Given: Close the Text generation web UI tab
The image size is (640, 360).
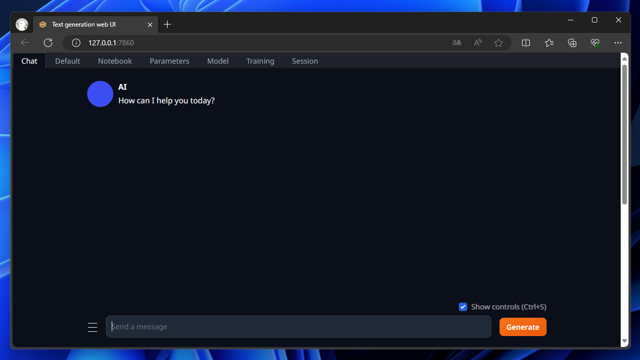Looking at the screenshot, I should 150,24.
